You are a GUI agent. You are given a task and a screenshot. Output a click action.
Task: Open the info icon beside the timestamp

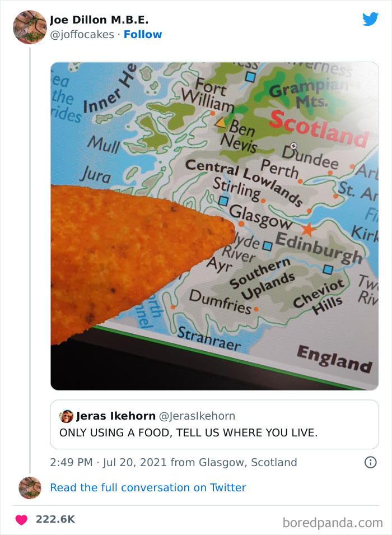click(371, 462)
